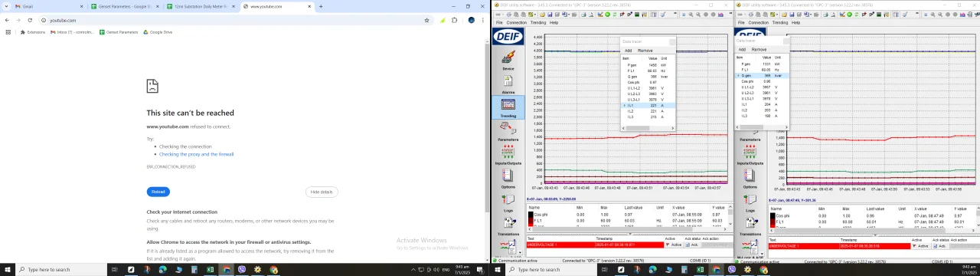Open Connection menu in left DEIF window
Screen dimensions: 980x276
[x=517, y=22]
